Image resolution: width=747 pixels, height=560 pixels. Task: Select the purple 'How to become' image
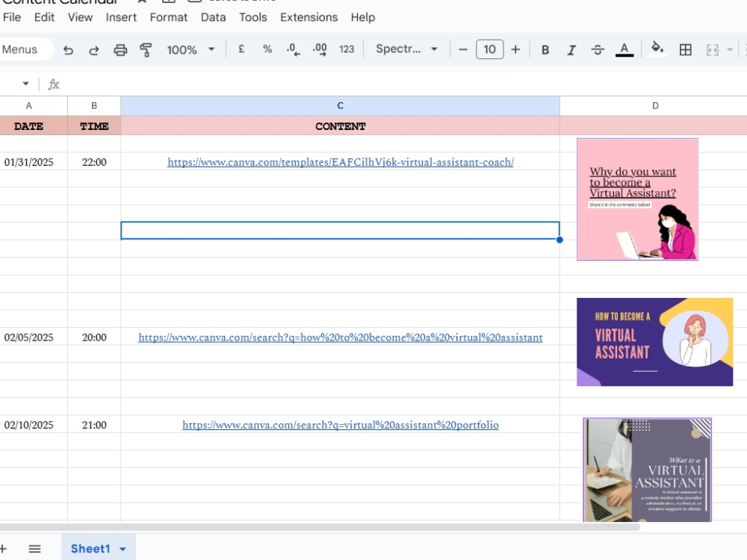[654, 342]
